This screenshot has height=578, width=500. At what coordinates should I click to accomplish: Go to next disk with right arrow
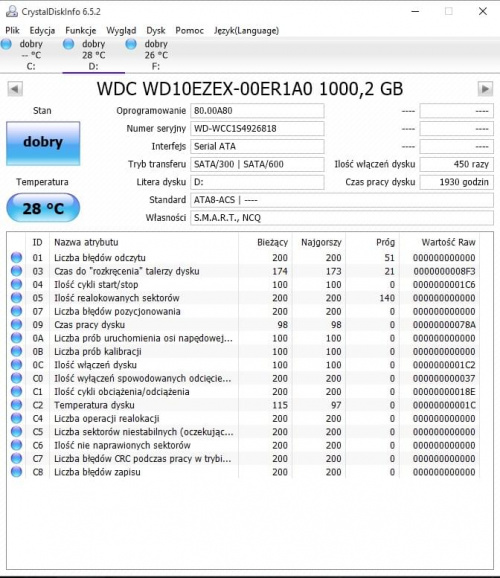[485, 89]
